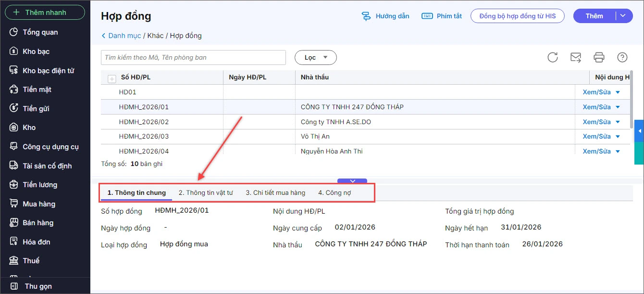Click the refresh icon above the table
644x294 pixels.
553,57
